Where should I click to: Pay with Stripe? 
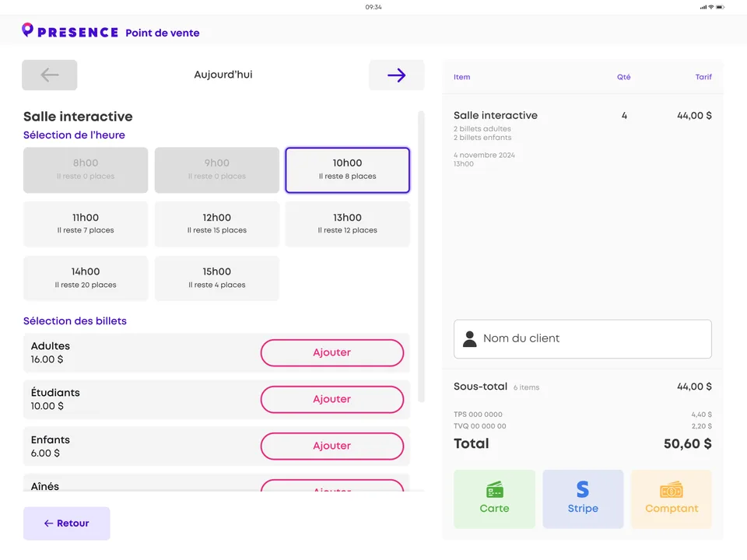[583, 499]
